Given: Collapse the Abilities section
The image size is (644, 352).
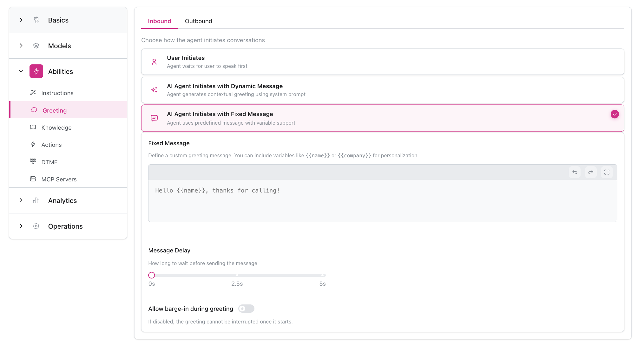Looking at the screenshot, I should (x=21, y=71).
